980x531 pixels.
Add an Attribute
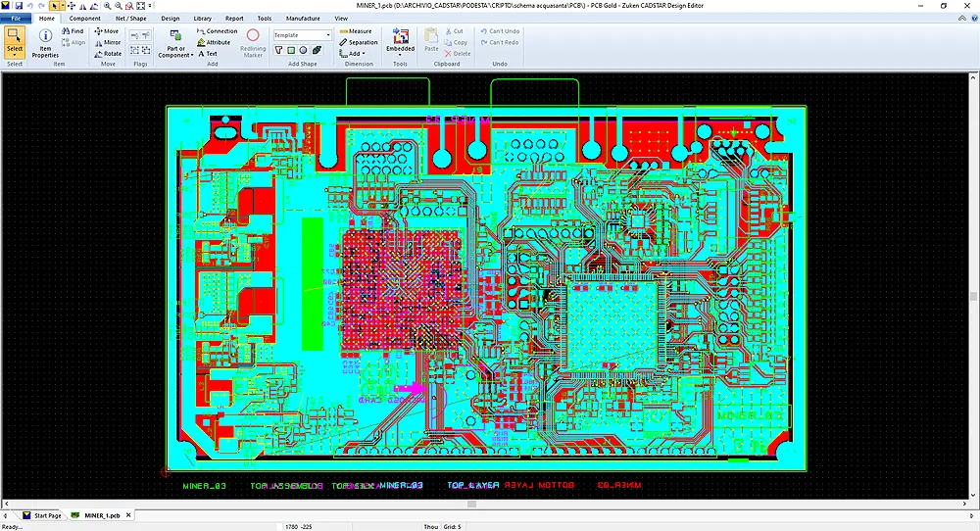(214, 42)
